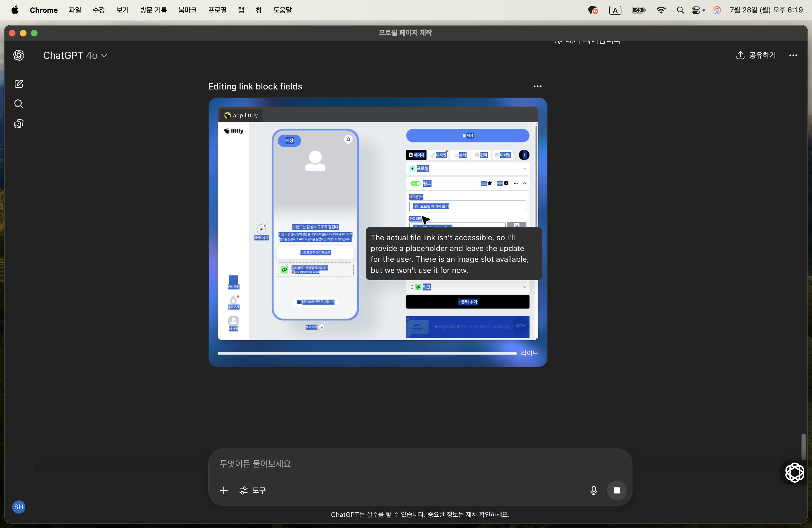Click the live view timeline progress slider
This screenshot has height=528, width=812.
[x=367, y=353]
